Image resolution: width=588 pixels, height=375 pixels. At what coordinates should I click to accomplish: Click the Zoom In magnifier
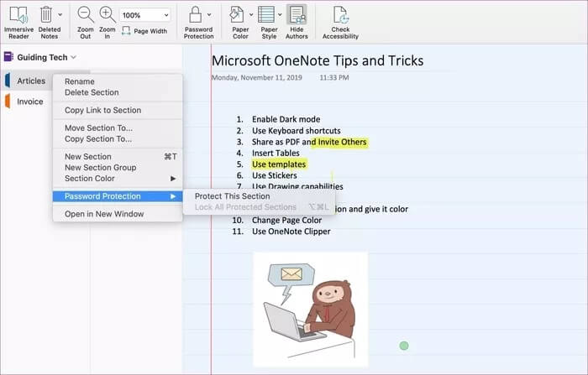click(x=108, y=15)
